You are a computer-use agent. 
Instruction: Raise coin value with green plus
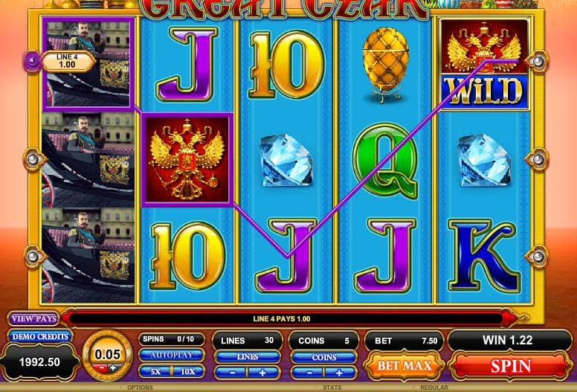[x=113, y=367]
